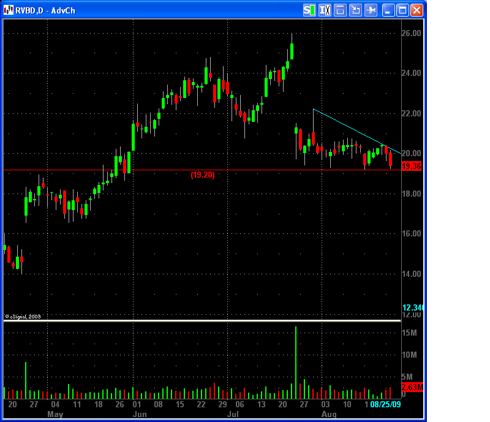Click the 'Jun' month label
The width and height of the screenshot is (490, 422).
click(x=140, y=414)
